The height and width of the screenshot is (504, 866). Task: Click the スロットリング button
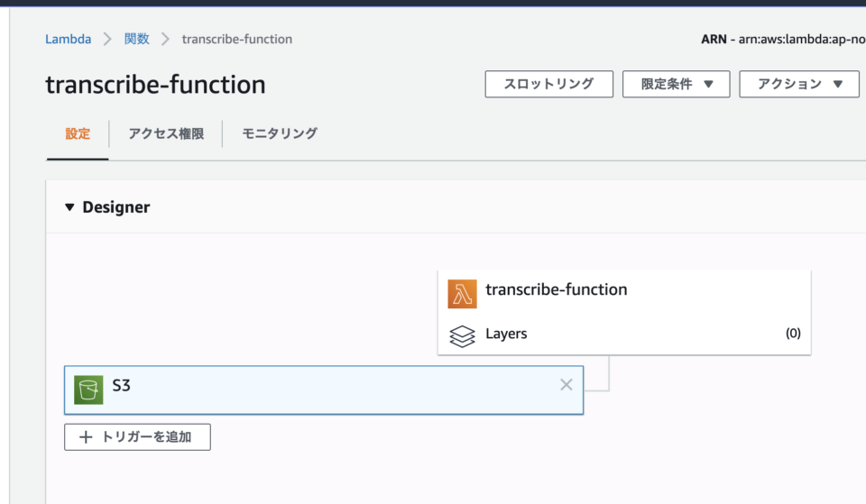point(549,84)
